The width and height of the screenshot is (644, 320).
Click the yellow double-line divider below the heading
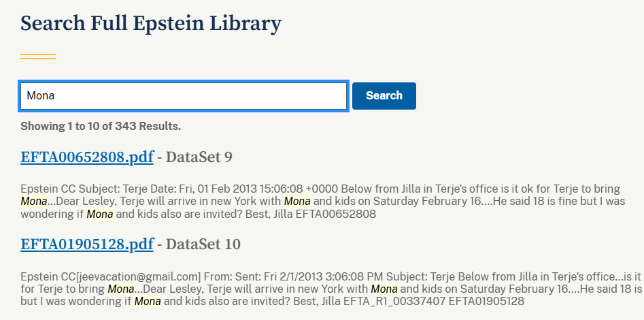click(x=38, y=56)
